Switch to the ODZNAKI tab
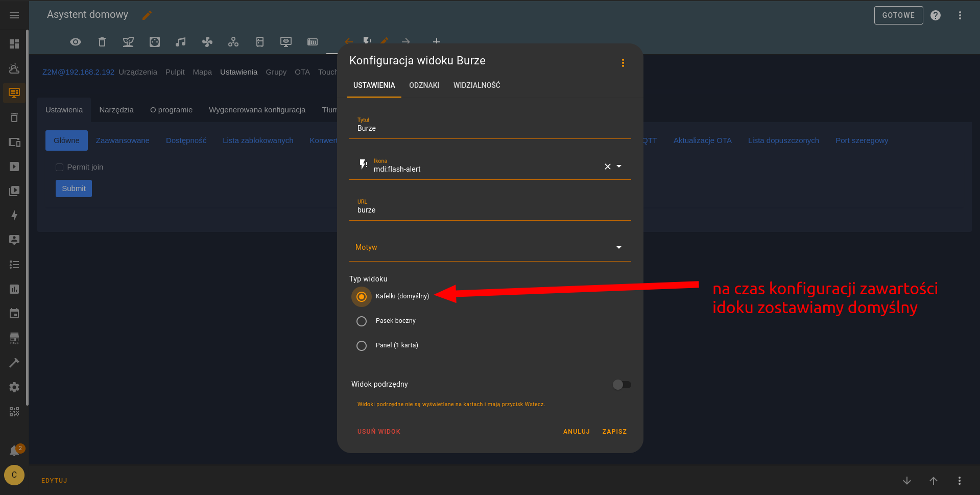The image size is (980, 495). click(x=424, y=85)
